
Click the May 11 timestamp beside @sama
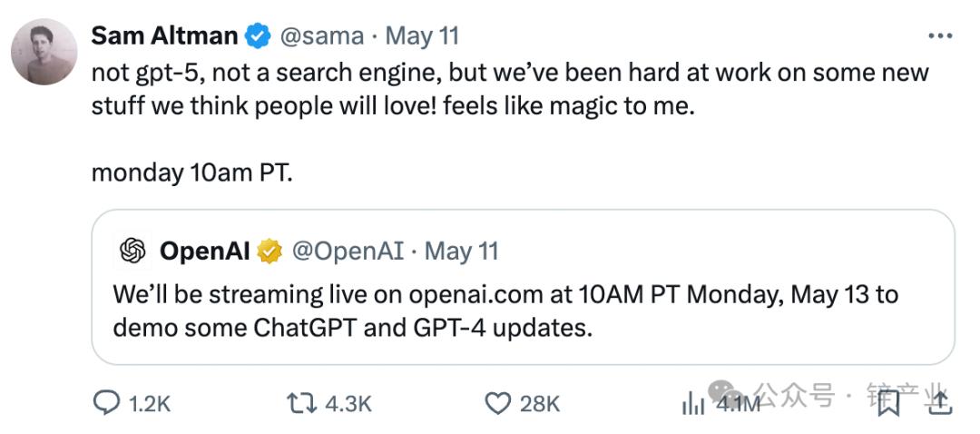[x=422, y=36]
